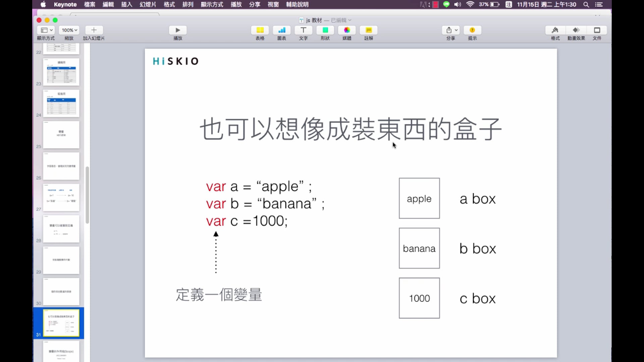Insert a table using the Table icon
Viewport: 644px width, 362px height.
260,30
